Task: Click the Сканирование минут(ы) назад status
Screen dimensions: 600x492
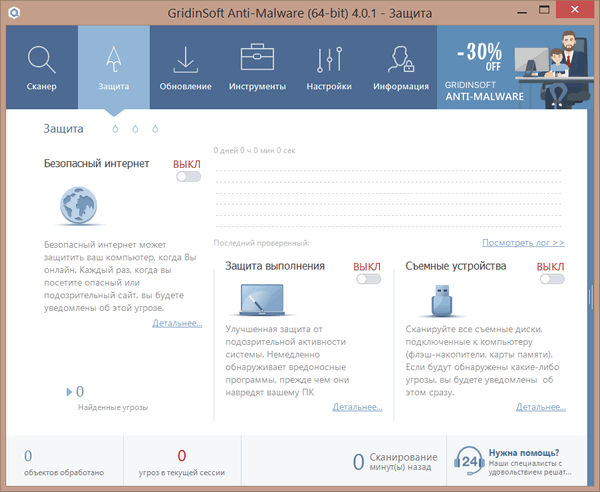Action: pyautogui.click(x=395, y=462)
